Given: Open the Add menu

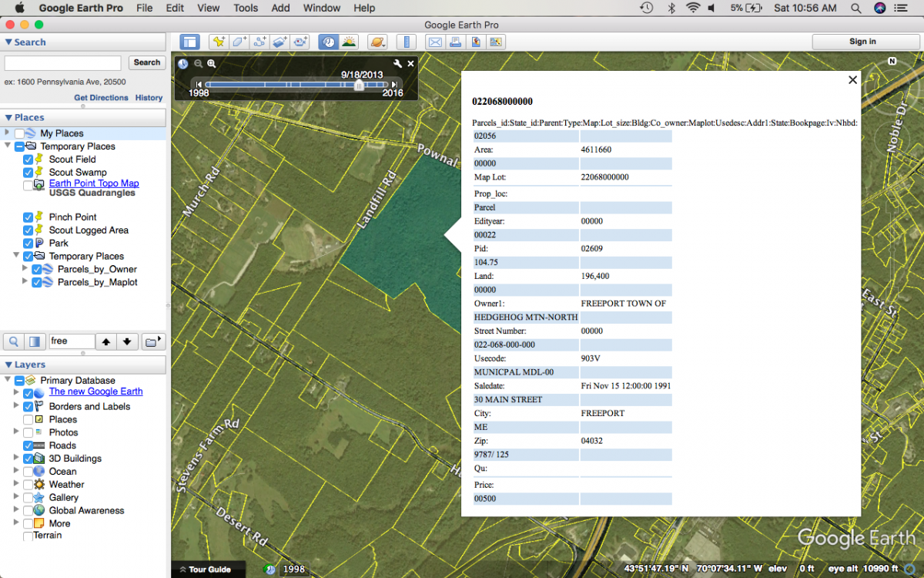Looking at the screenshot, I should click(281, 8).
